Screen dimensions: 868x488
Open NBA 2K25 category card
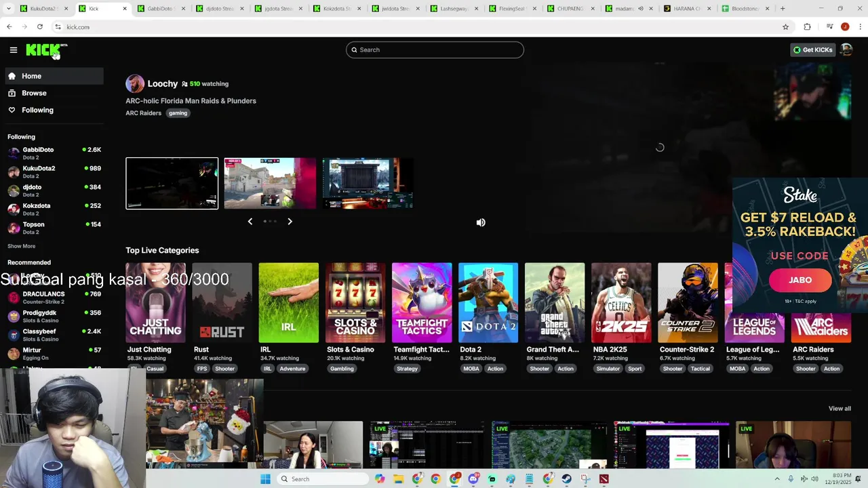click(x=621, y=303)
